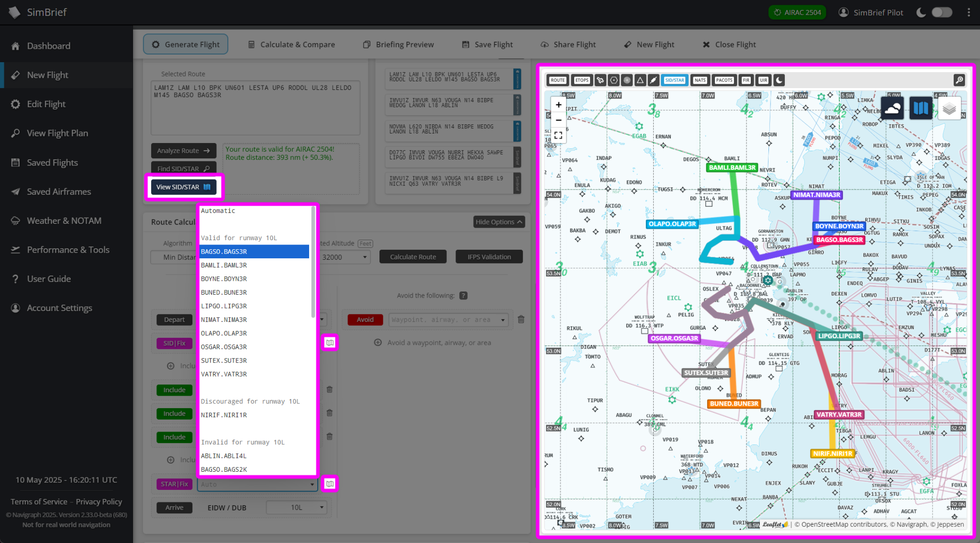Viewport: 980px width, 543px height.
Task: Enable the UIR overlay on the map
Action: click(763, 80)
